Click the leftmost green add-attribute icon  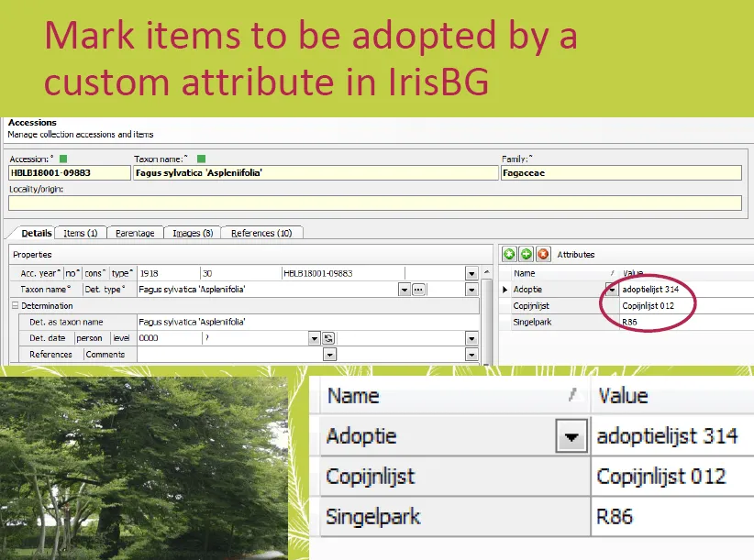click(509, 254)
